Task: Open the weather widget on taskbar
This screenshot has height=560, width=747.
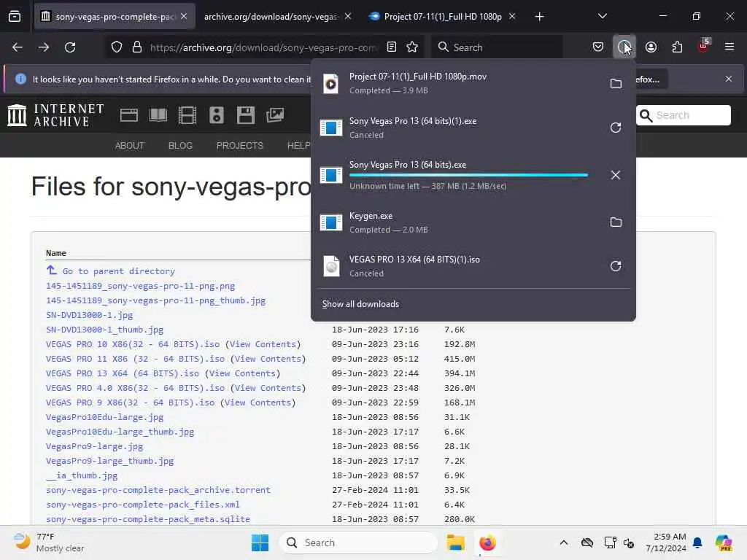Action: click(x=48, y=542)
